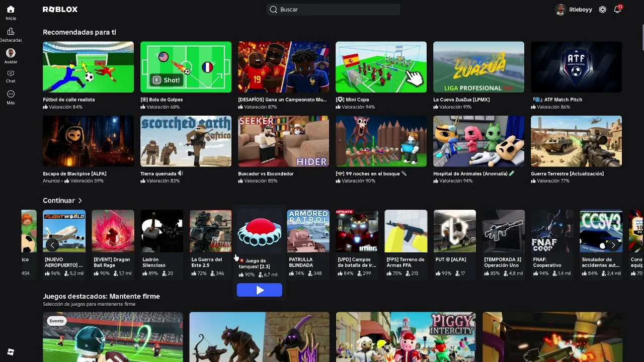Open the Avatar sidebar icon

point(11,53)
